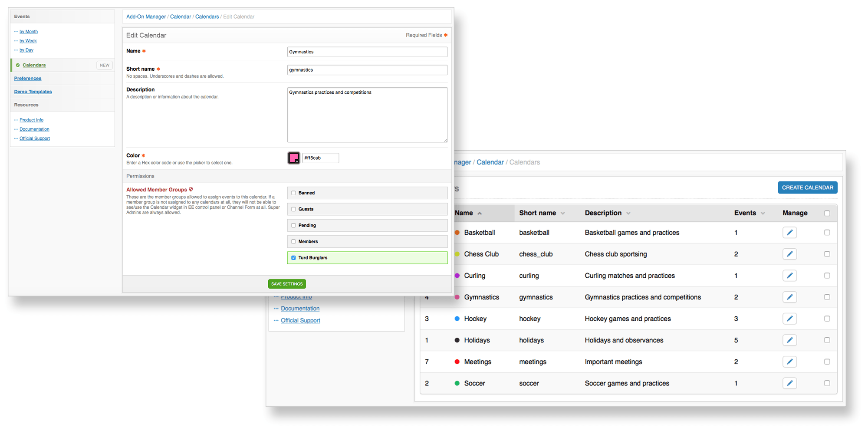Image resolution: width=868 pixels, height=434 pixels.
Task: Open events by Week view
Action: click(x=28, y=41)
